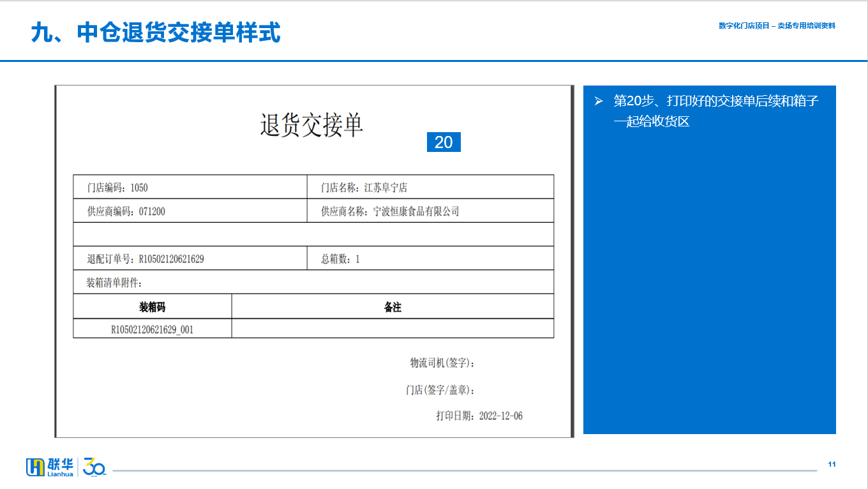This screenshot has width=868, height=489.
Task: Click the page number 11
Action: (x=832, y=464)
